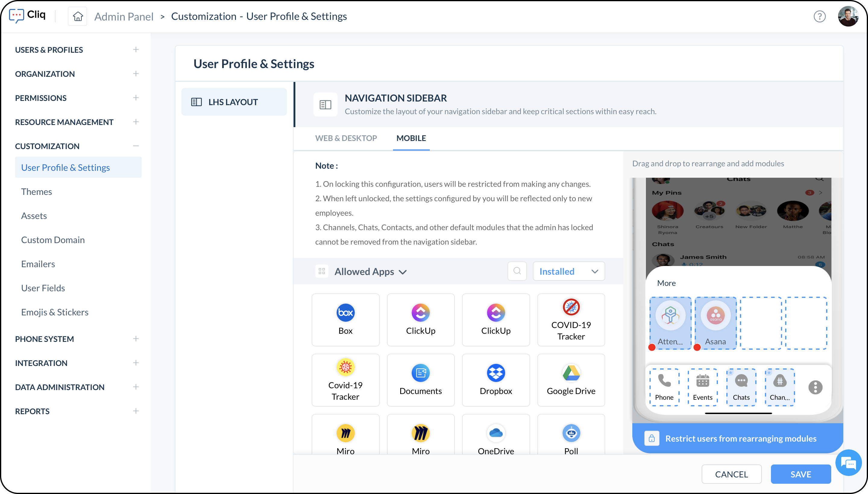Open the Installed filter dropdown

(x=568, y=271)
